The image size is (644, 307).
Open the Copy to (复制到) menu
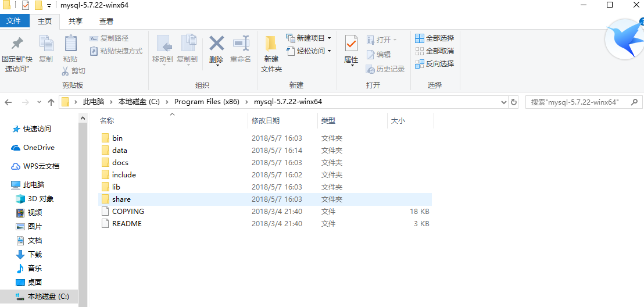187,50
